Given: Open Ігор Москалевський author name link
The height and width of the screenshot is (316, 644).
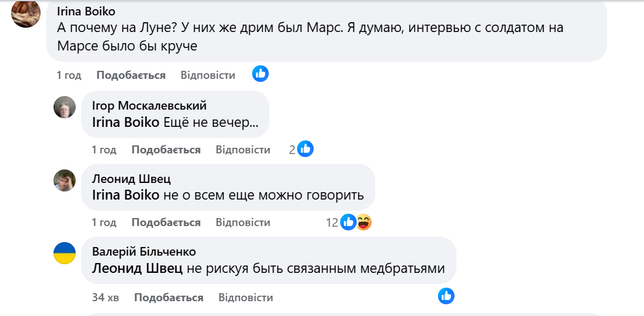Looking at the screenshot, I should (149, 105).
